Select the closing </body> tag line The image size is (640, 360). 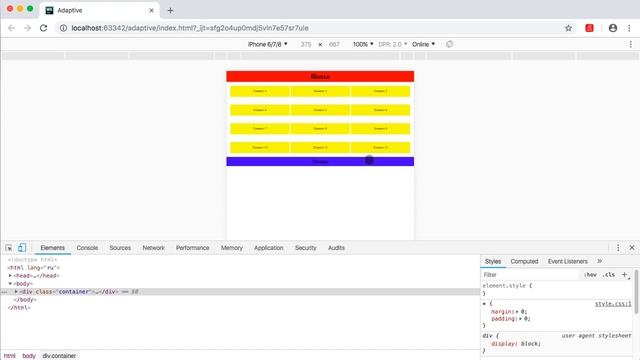click(x=25, y=300)
